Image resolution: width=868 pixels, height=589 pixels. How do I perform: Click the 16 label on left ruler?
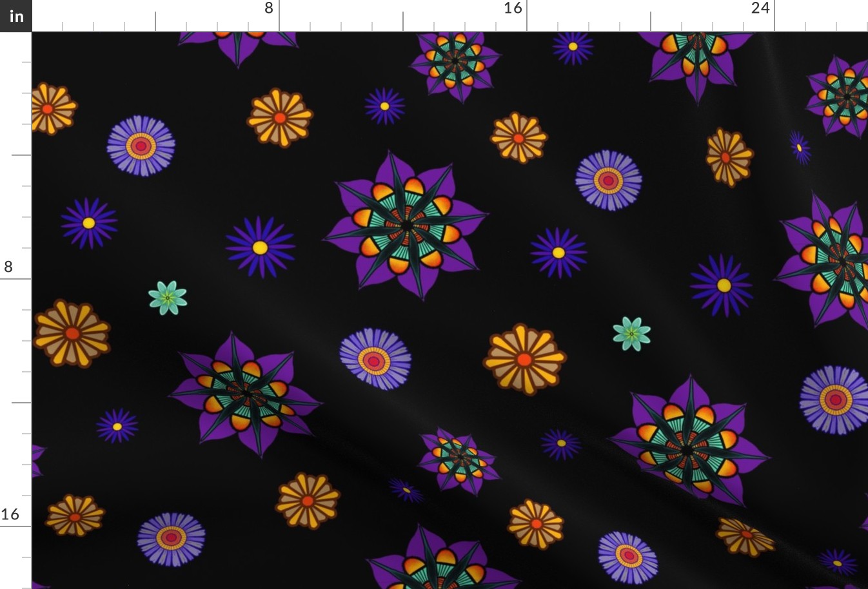(10, 514)
